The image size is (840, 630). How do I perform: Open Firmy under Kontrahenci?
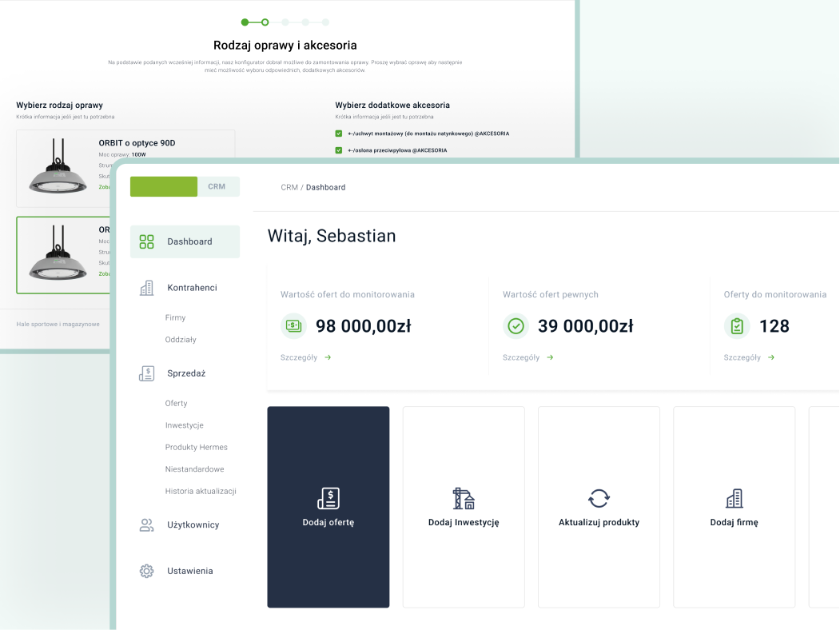pyautogui.click(x=175, y=317)
